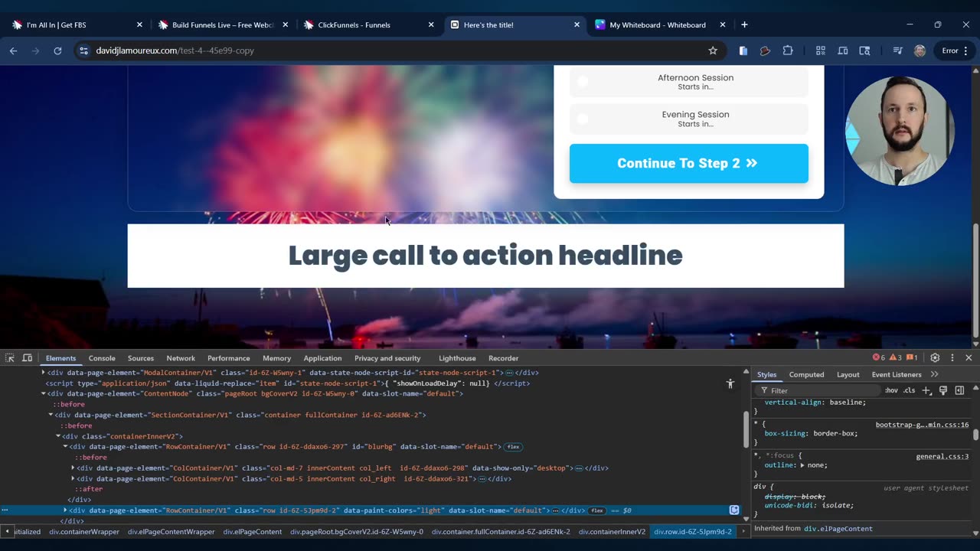Viewport: 980px width, 551px height.
Task: Select the inspect element picker icon
Action: pyautogui.click(x=9, y=358)
